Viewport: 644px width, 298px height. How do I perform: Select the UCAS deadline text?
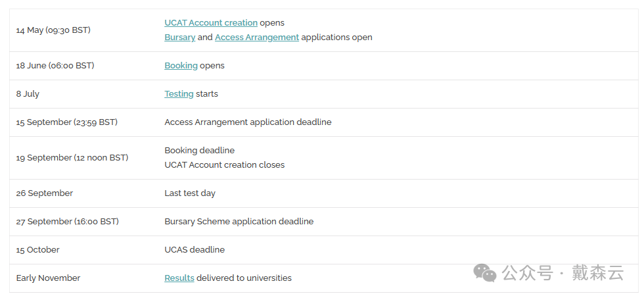tap(195, 250)
